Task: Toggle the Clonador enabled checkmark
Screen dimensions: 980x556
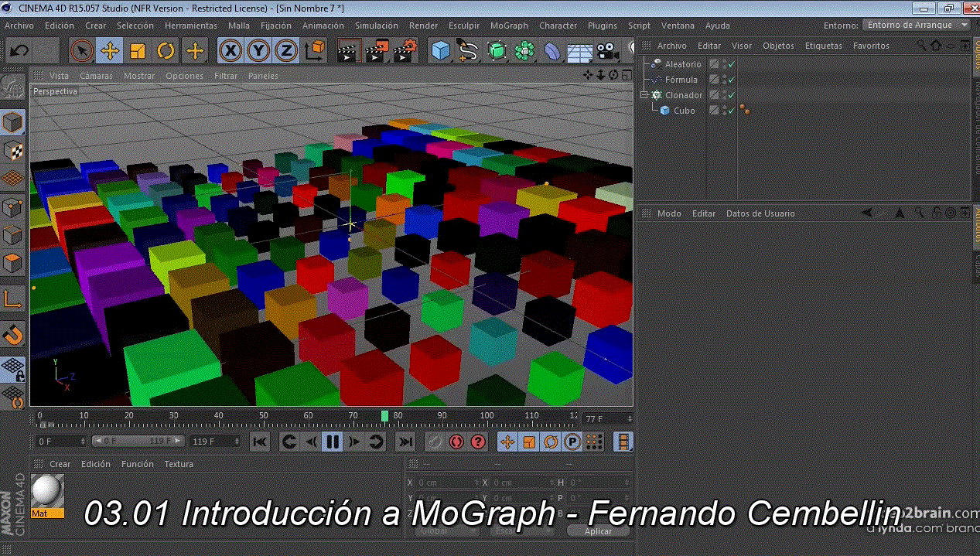Action: 731,95
